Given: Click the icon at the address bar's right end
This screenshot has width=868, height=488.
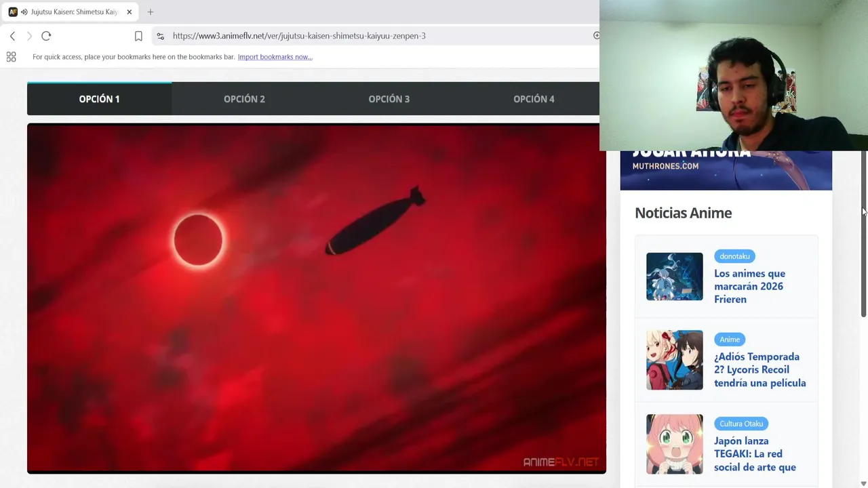Looking at the screenshot, I should click(596, 35).
